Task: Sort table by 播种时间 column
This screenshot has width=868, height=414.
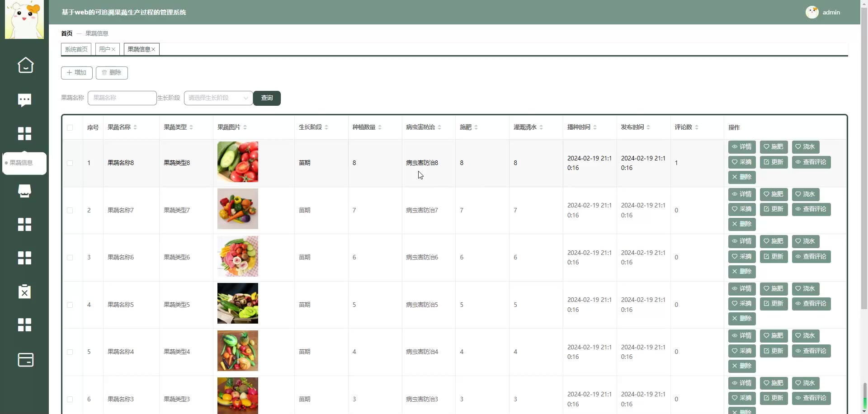Action: (x=595, y=127)
